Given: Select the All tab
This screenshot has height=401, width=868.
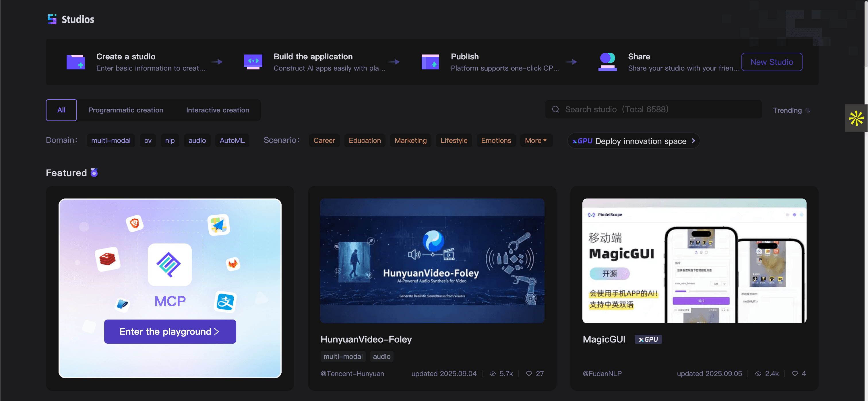Looking at the screenshot, I should pyautogui.click(x=61, y=110).
